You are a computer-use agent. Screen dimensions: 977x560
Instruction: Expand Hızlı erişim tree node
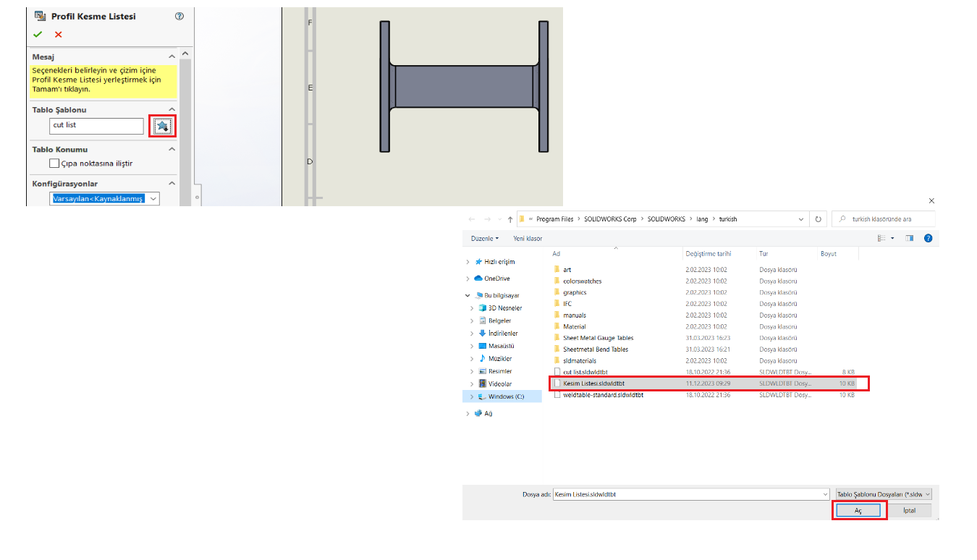[468, 262]
